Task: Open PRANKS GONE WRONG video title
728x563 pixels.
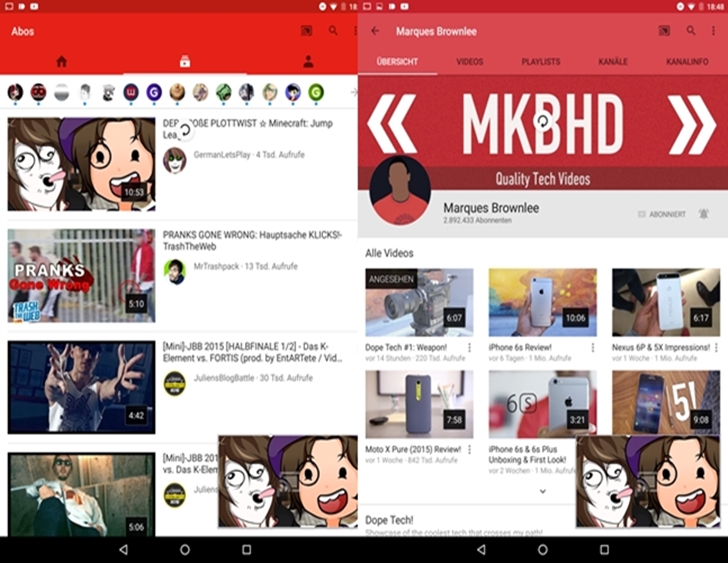Action: 252,240
